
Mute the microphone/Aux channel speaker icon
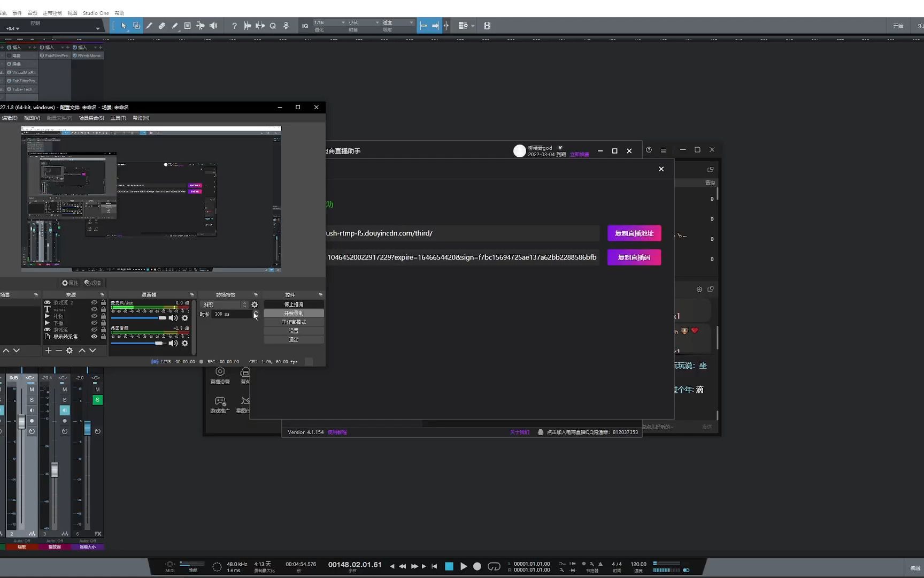[x=173, y=318]
